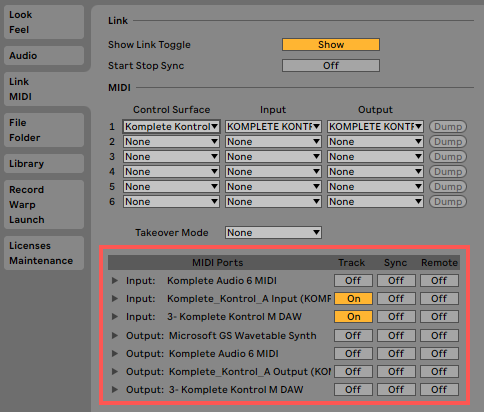The width and height of the screenshot is (484, 412).
Task: Open Control Surface dropdown in row 6
Action: [x=171, y=202]
